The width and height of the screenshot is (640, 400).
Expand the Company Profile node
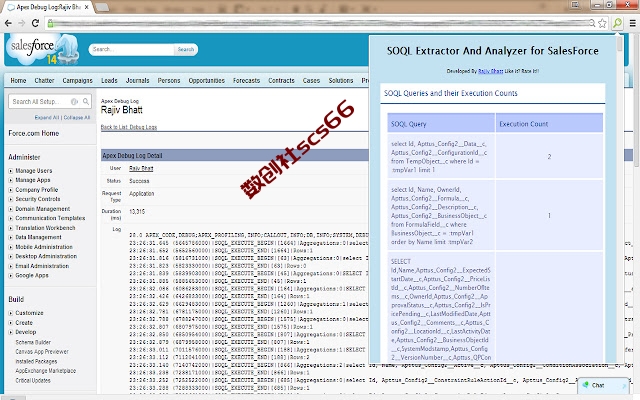[x=11, y=190]
